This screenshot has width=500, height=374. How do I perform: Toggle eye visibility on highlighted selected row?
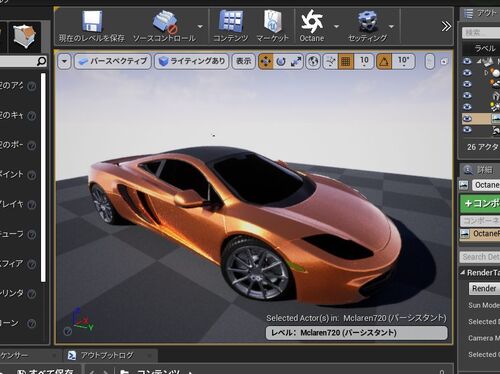tap(467, 118)
